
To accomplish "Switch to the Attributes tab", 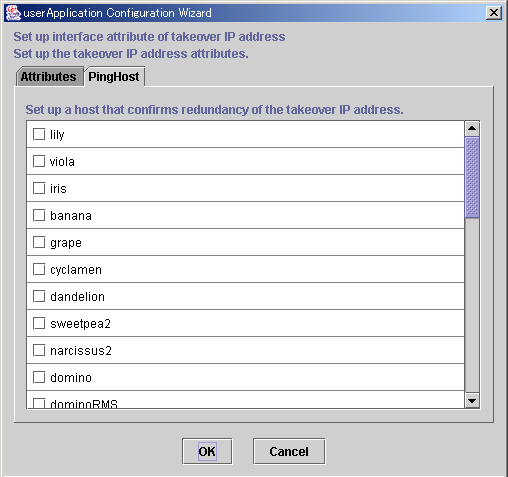I will (50, 77).
